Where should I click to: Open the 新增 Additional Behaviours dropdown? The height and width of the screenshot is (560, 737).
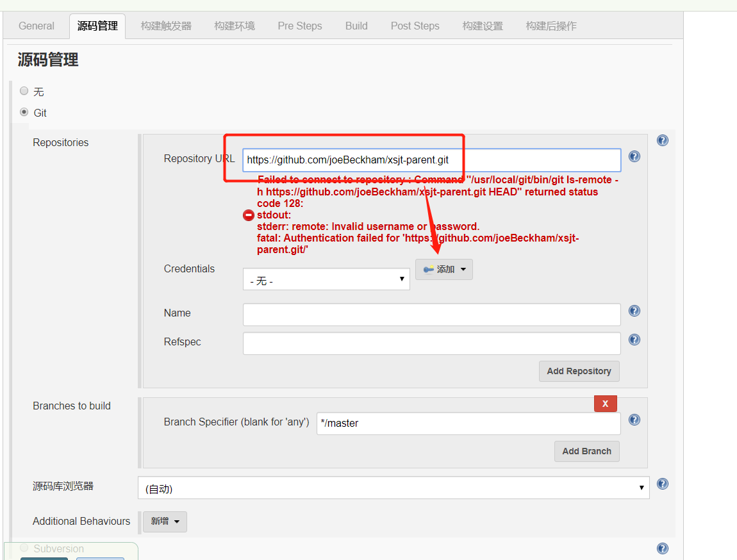click(165, 522)
